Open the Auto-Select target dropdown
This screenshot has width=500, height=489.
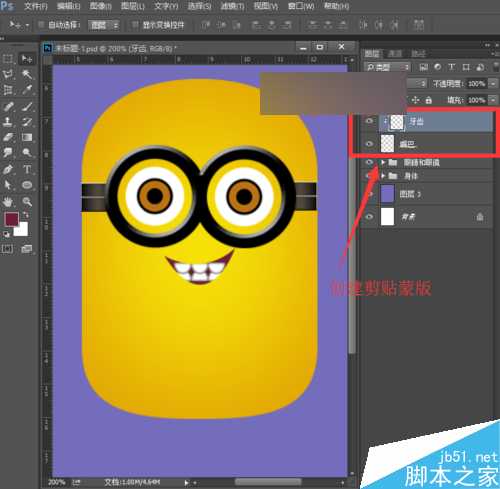[104, 25]
